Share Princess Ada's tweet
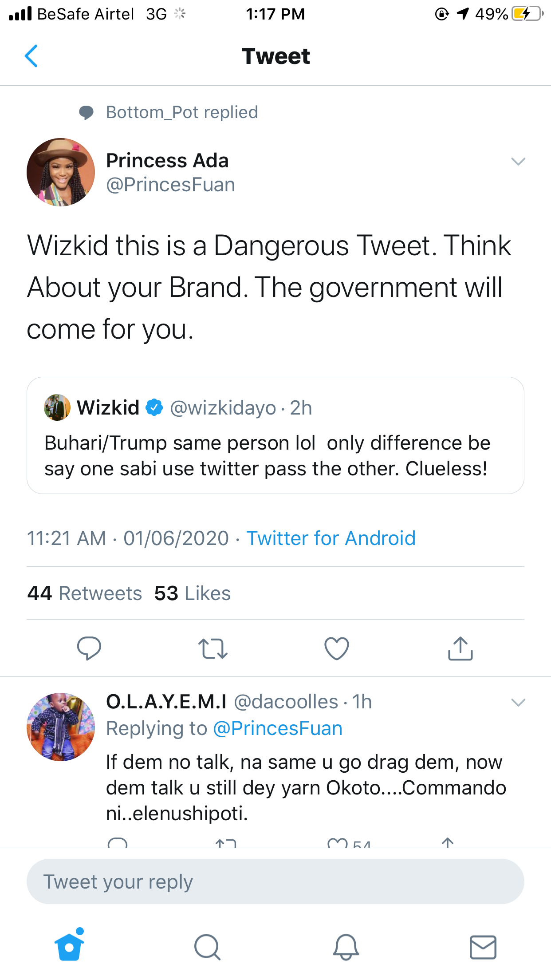The width and height of the screenshot is (551, 980). [460, 648]
